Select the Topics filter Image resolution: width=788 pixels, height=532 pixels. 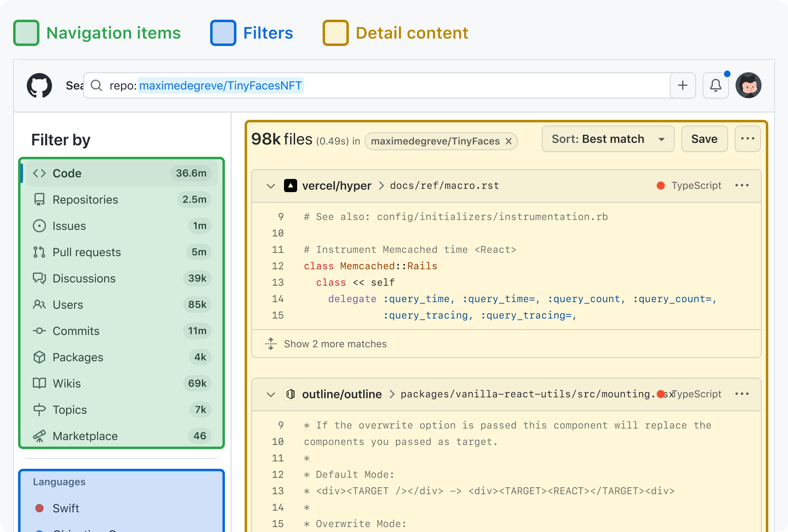pos(121,410)
